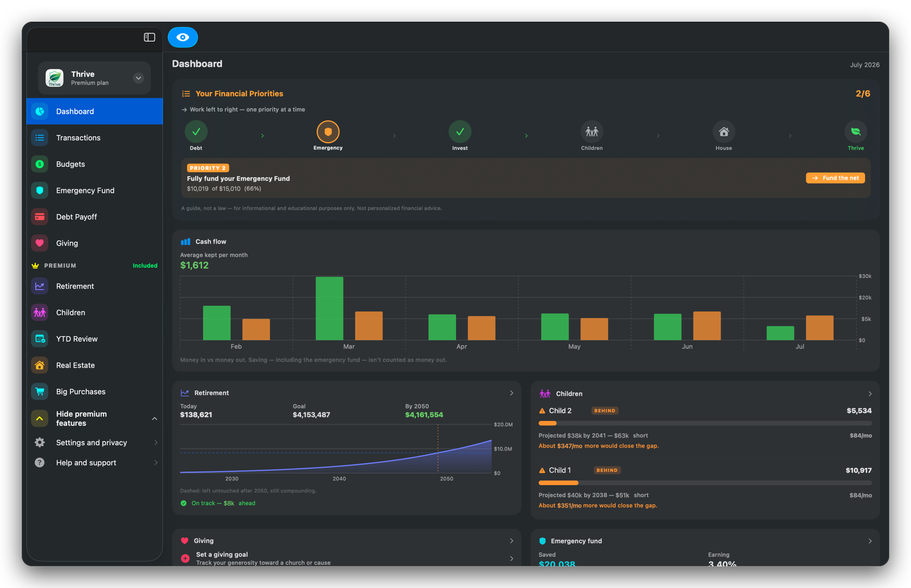Click the Thrive app logo
The image size is (911, 588).
point(54,78)
